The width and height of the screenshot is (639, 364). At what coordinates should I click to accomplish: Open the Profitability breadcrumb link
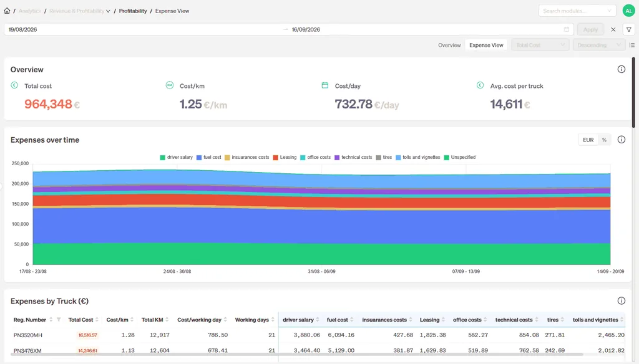point(133,11)
